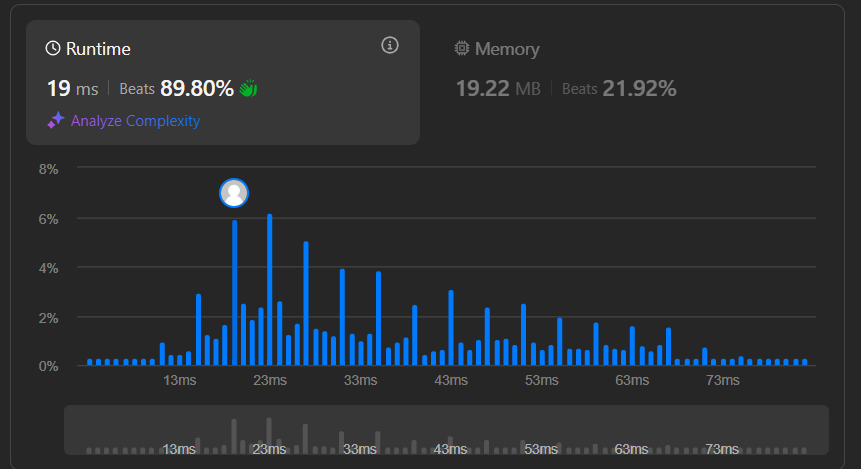861x469 pixels.
Task: Click the 53ms label on main chart axis
Action: click(541, 381)
